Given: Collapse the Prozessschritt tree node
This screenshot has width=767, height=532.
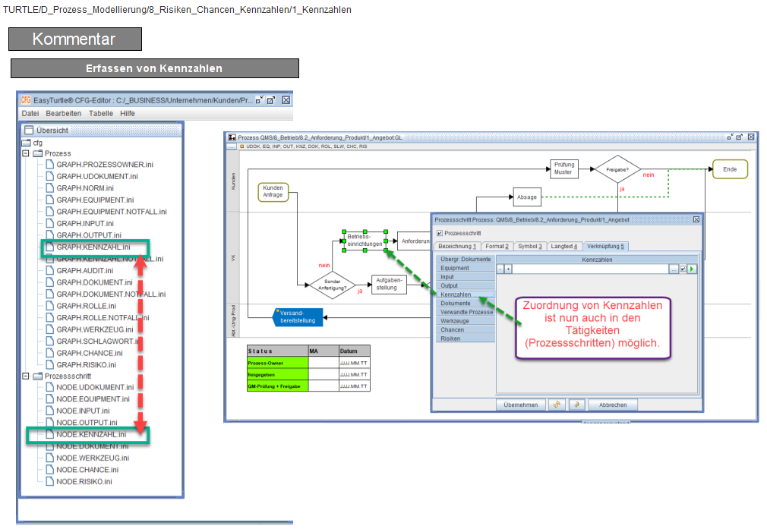Looking at the screenshot, I should click(25, 376).
